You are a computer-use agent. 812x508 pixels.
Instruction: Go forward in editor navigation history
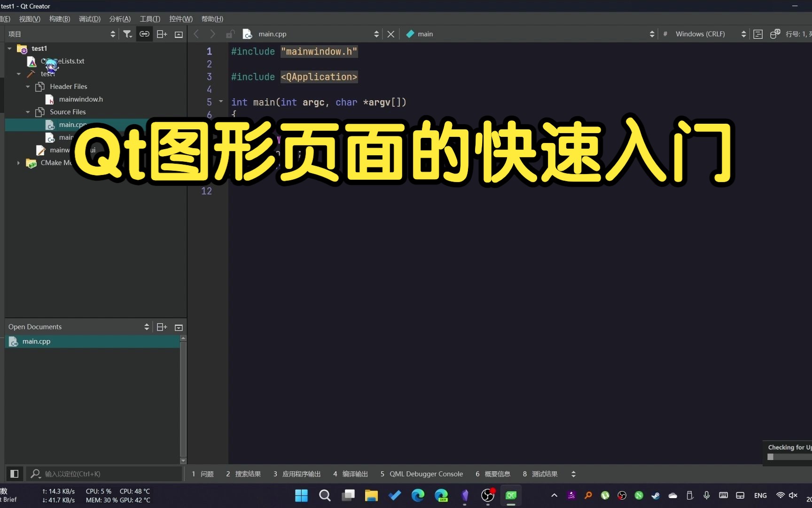(x=212, y=34)
